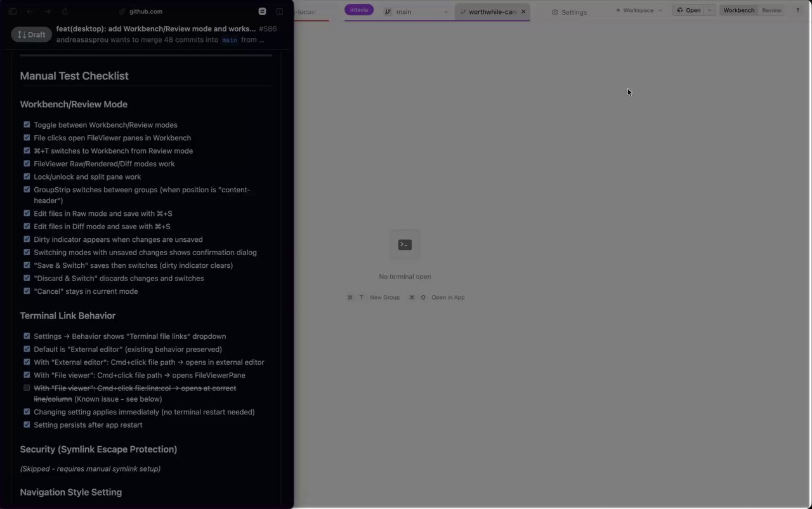Click the split view icon in browser toolbar

279,11
